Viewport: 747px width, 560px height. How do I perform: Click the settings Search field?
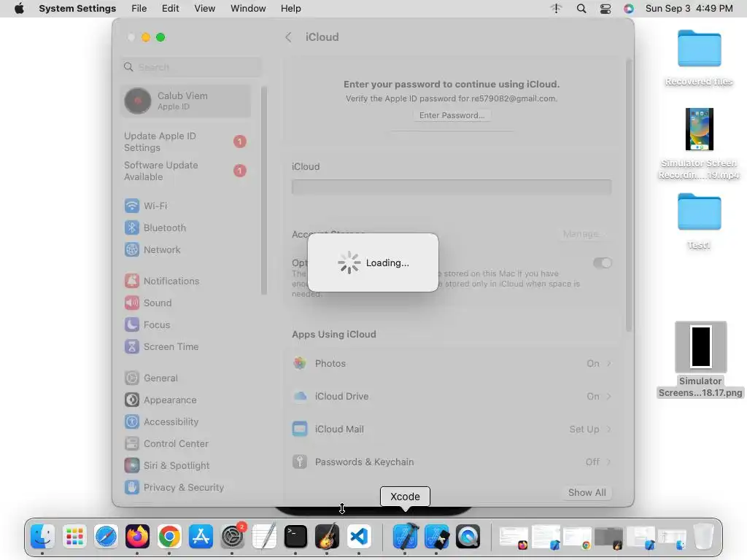tap(192, 67)
